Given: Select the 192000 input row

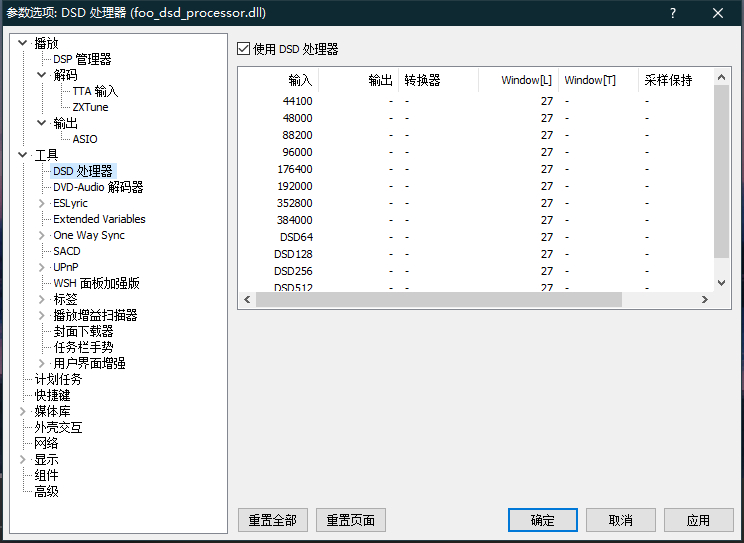Looking at the screenshot, I should coord(476,186).
